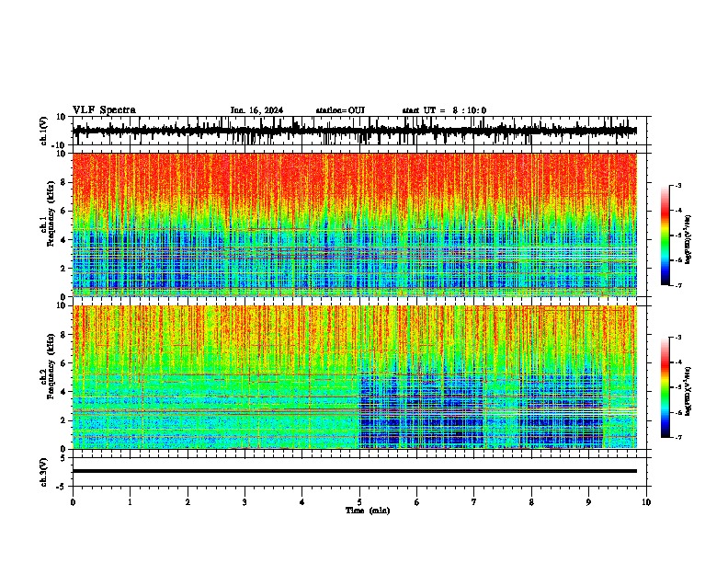The height and width of the screenshot is (563, 728).
Task: Click time-axis tick label "0"
Action: point(73,502)
